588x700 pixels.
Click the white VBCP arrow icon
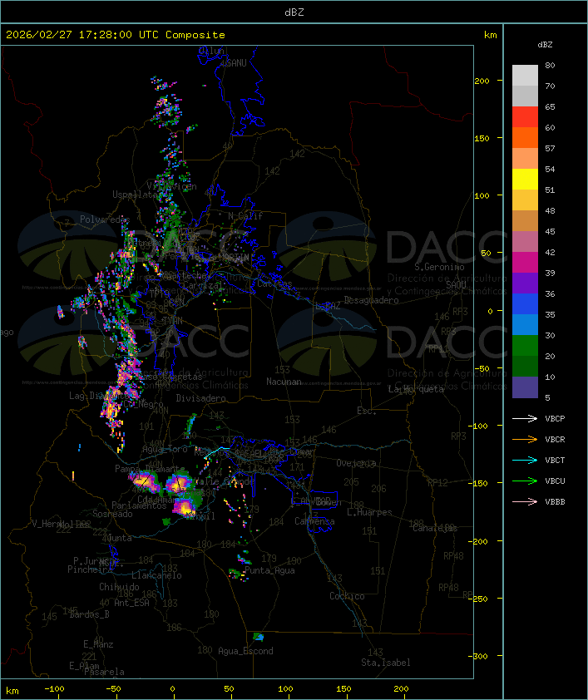pos(525,418)
